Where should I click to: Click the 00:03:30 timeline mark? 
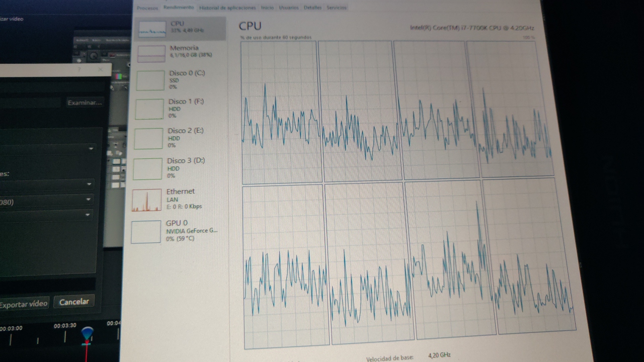(65, 325)
